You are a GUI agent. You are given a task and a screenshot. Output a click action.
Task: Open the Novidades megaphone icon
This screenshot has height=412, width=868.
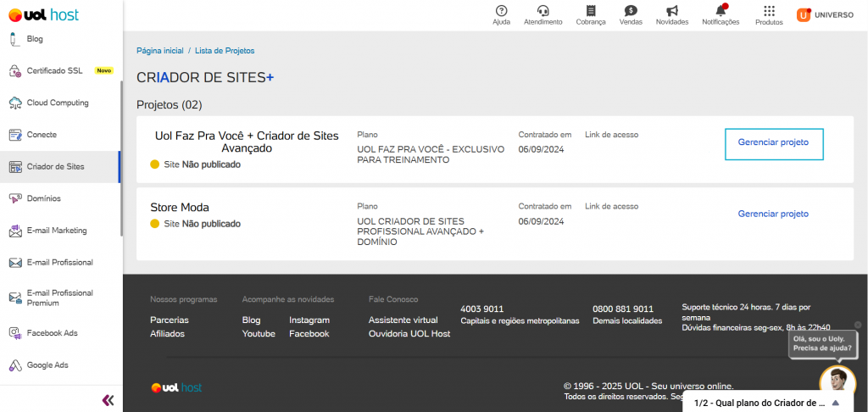coord(672,10)
